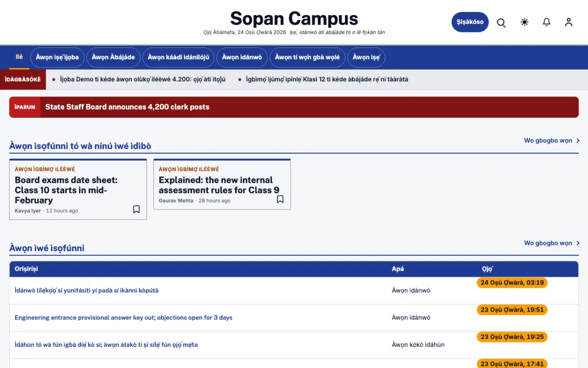Open the notifications bell icon
588x368 pixels.
(547, 22)
